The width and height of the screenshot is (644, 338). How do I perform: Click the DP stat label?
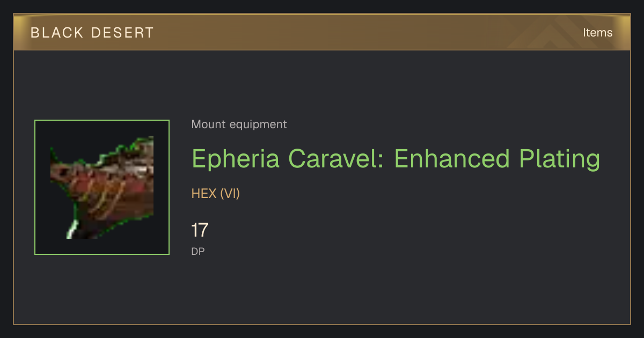(198, 251)
